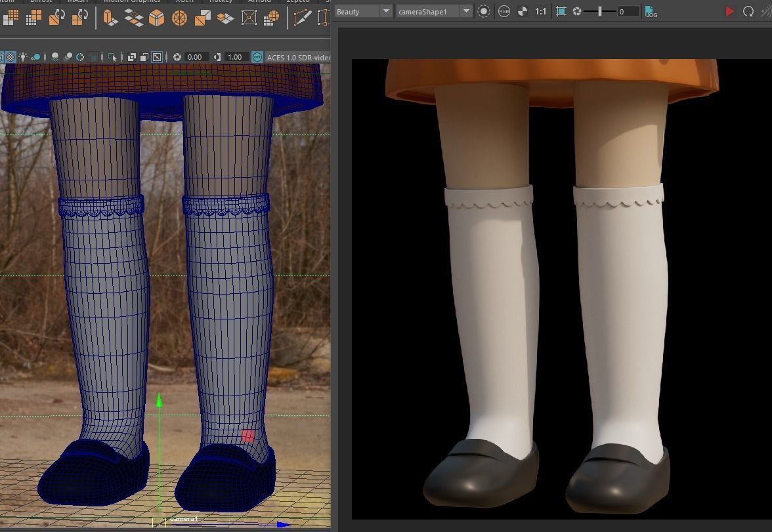
Task: Click the camera1 label in the viewport
Action: click(x=184, y=519)
